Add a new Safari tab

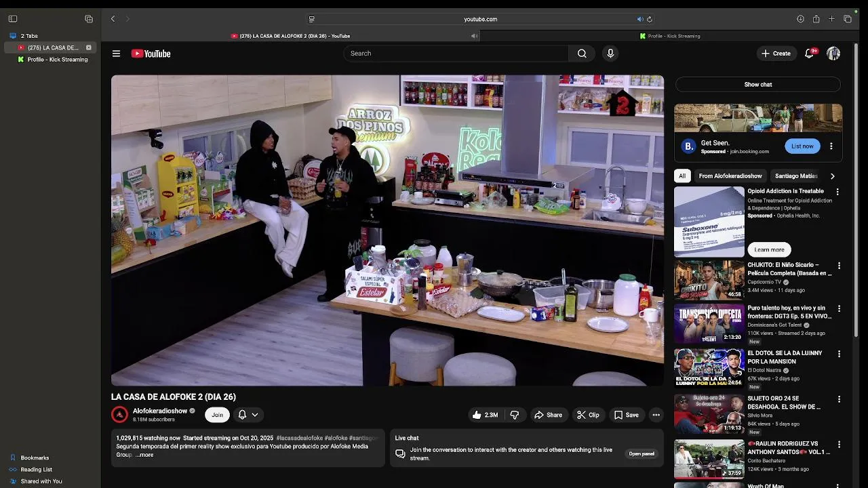point(831,19)
